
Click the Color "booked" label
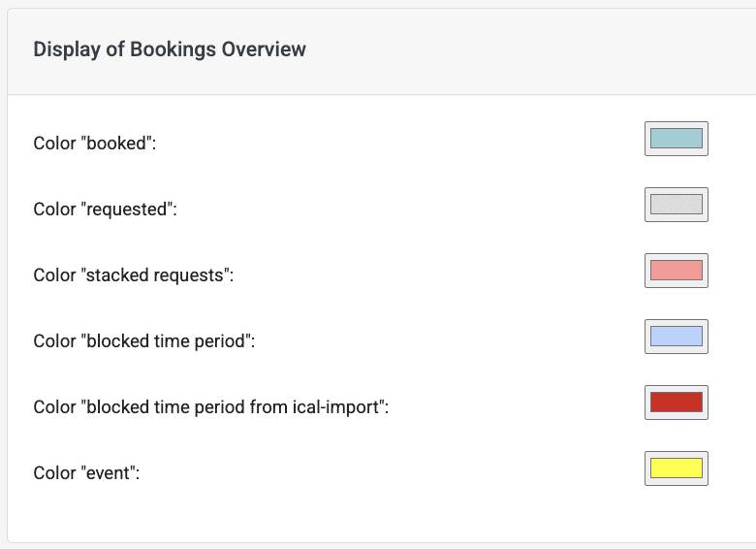(95, 144)
